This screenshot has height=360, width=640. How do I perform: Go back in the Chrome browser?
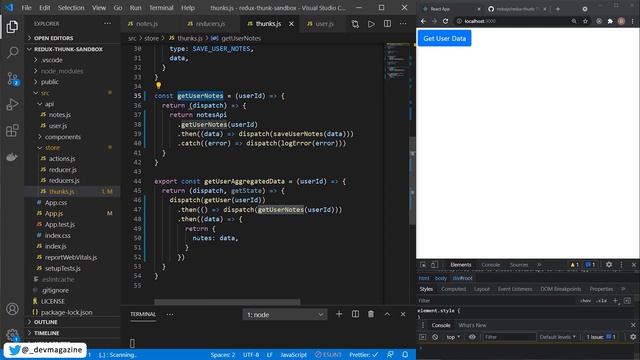[423, 21]
